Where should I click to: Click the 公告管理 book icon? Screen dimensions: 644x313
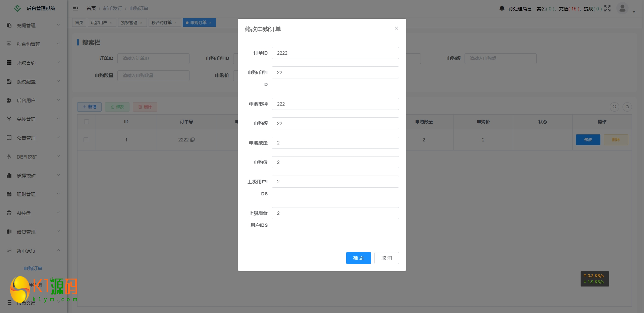coord(9,138)
